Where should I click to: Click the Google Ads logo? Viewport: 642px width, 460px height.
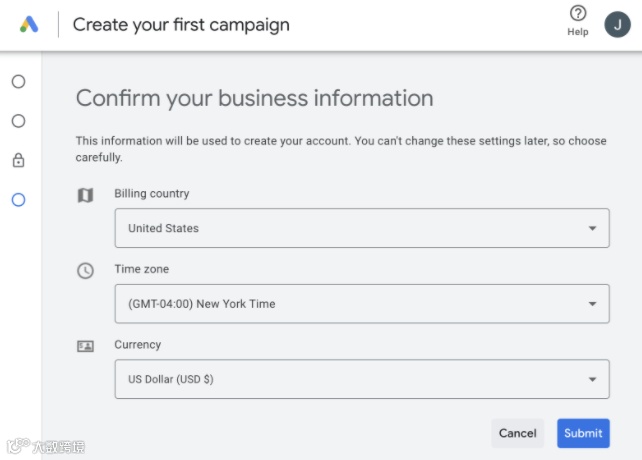[x=29, y=24]
